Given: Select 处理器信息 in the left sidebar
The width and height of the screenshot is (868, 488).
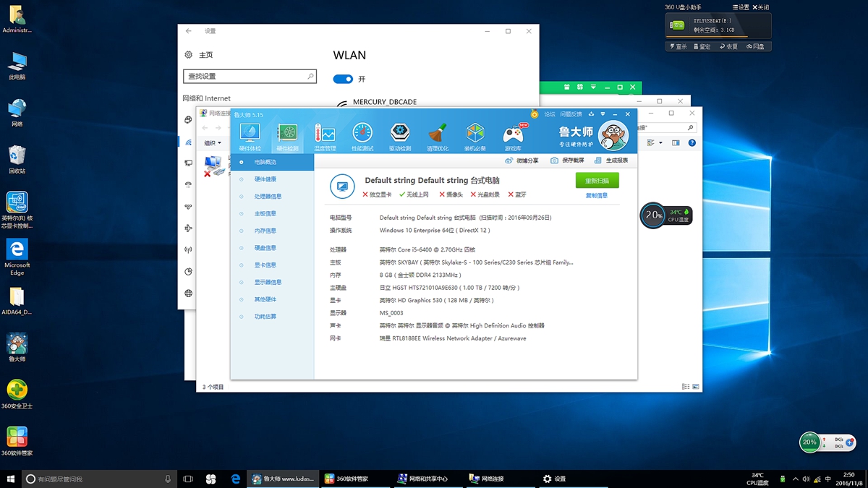Looking at the screenshot, I should (x=268, y=197).
